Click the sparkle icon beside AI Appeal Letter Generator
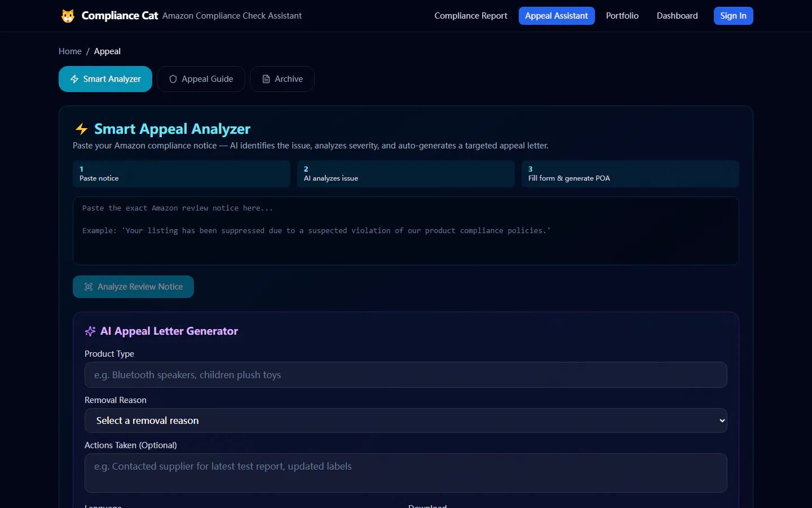 (90, 331)
